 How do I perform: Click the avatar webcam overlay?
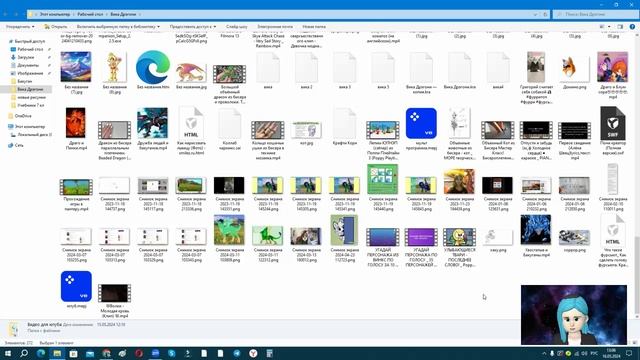(x=573, y=315)
